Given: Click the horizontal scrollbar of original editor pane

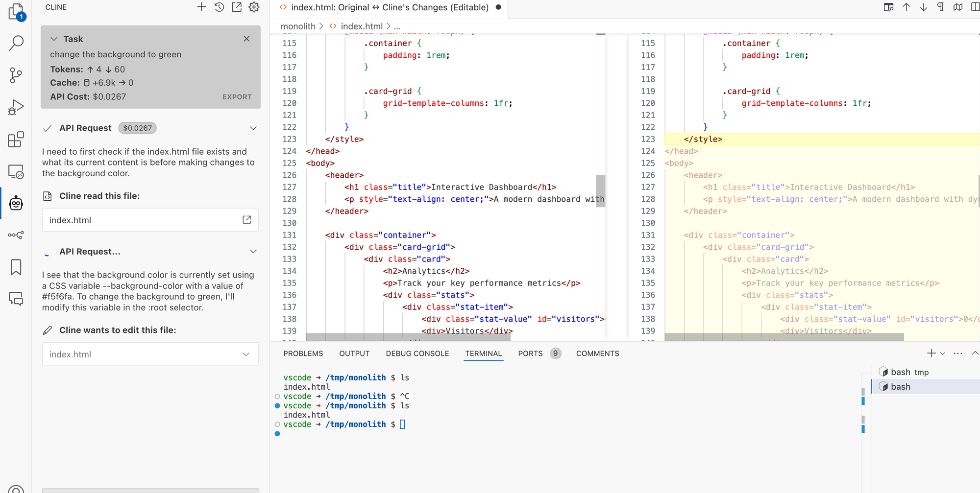Looking at the screenshot, I should 409,337.
